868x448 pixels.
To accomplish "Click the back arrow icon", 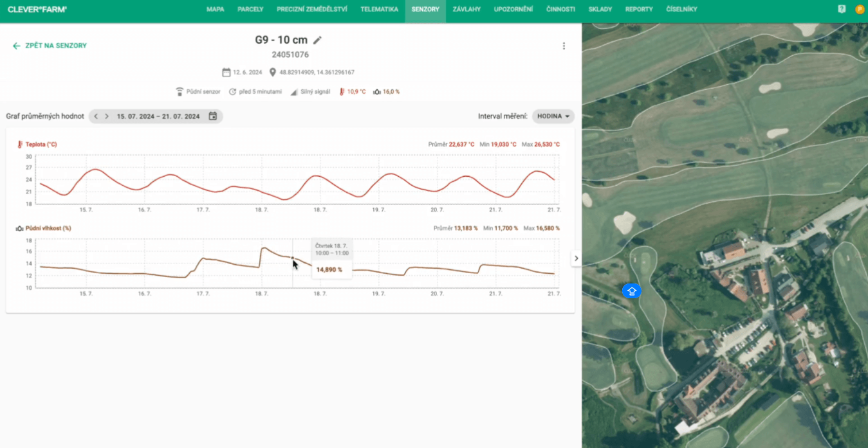I will click(17, 46).
